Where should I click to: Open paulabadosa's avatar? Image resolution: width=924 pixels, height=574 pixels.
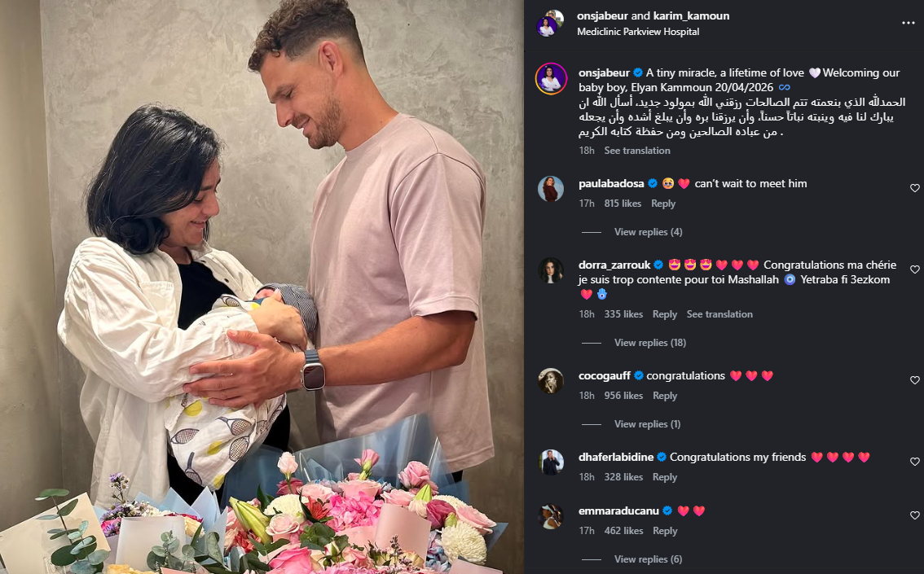coord(551,189)
